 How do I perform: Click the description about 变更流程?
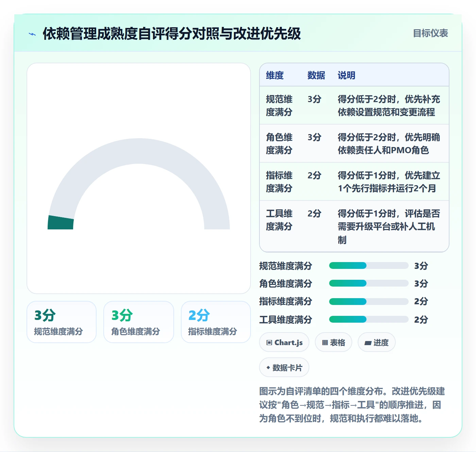pos(389,106)
